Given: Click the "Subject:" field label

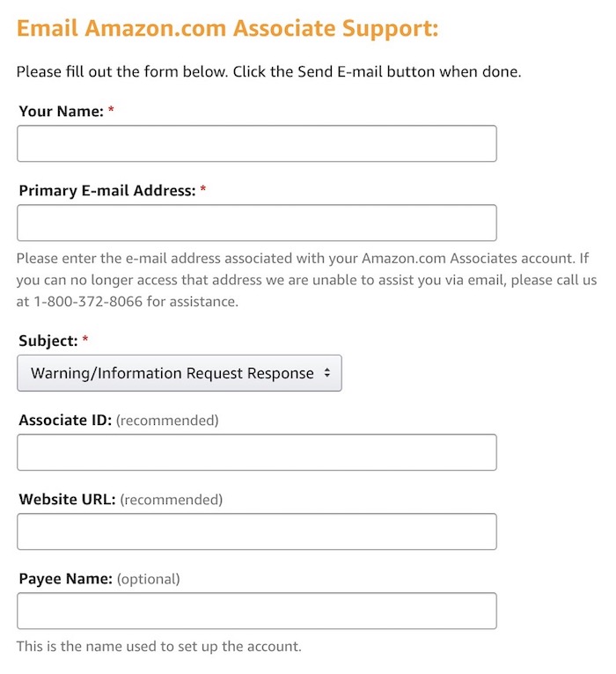Looking at the screenshot, I should point(48,341).
